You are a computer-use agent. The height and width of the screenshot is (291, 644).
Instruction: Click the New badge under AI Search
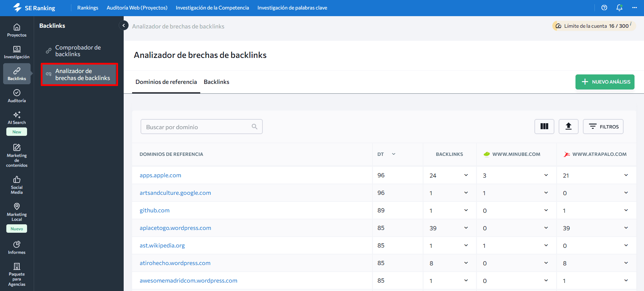point(17,132)
